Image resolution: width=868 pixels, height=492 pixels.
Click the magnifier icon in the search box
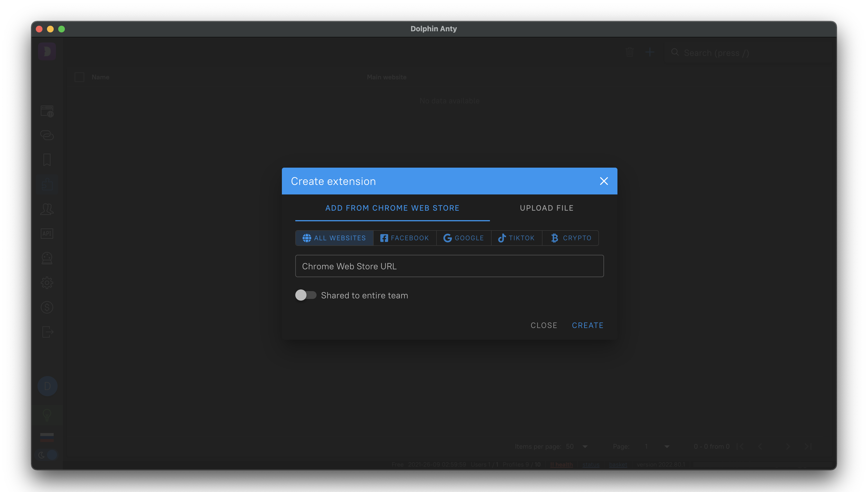pos(675,52)
